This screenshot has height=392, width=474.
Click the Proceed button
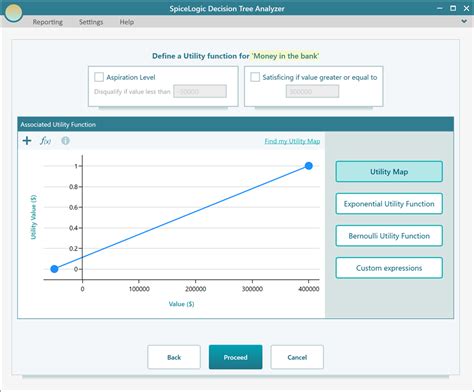click(x=236, y=357)
